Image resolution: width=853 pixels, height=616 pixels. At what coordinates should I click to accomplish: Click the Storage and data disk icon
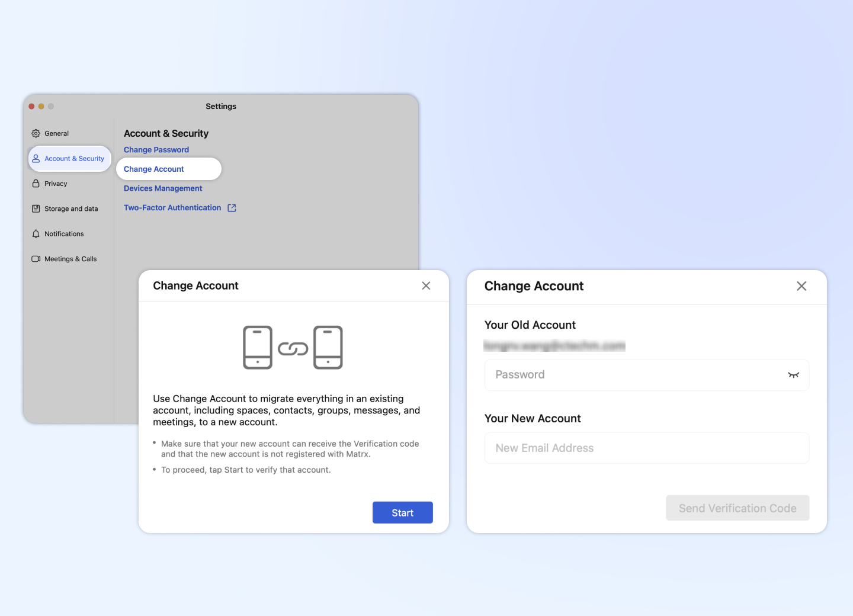pos(36,208)
